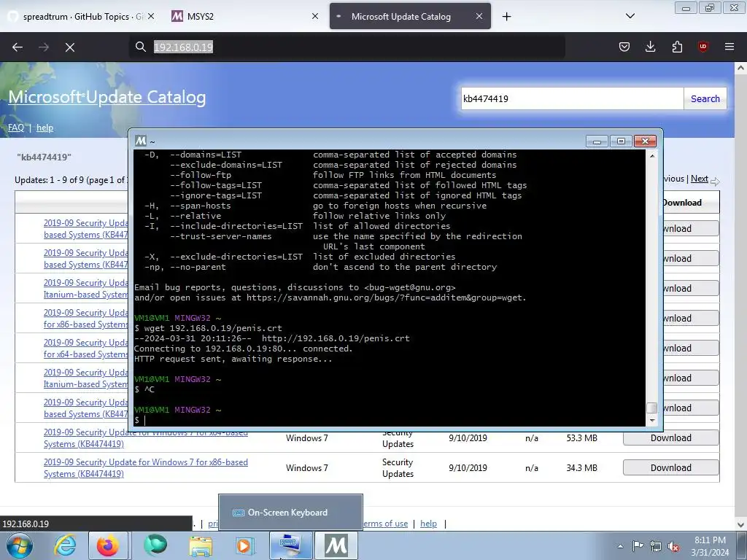Open the Firefox downloads panel
Viewport: 747px width, 560px height.
pyautogui.click(x=650, y=47)
